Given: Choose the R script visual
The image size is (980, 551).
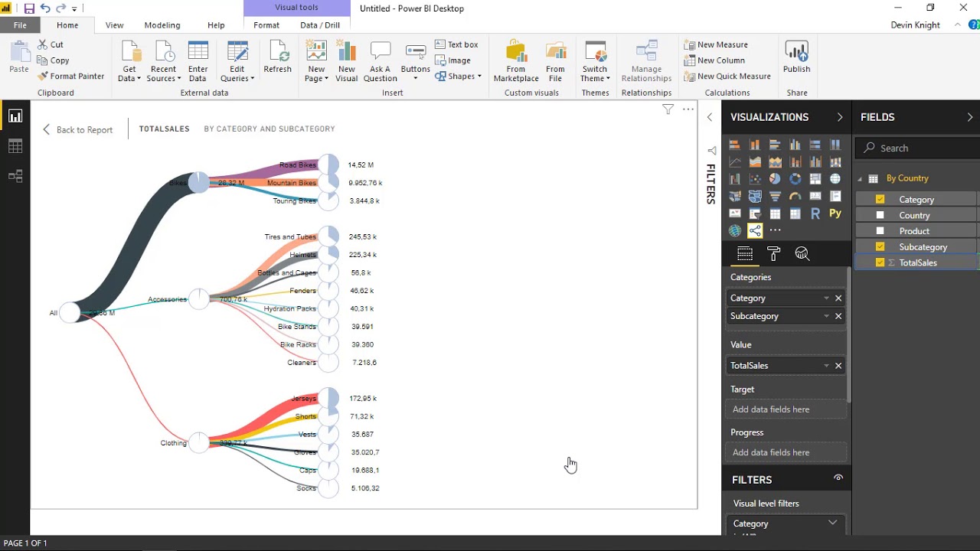Looking at the screenshot, I should tap(815, 214).
